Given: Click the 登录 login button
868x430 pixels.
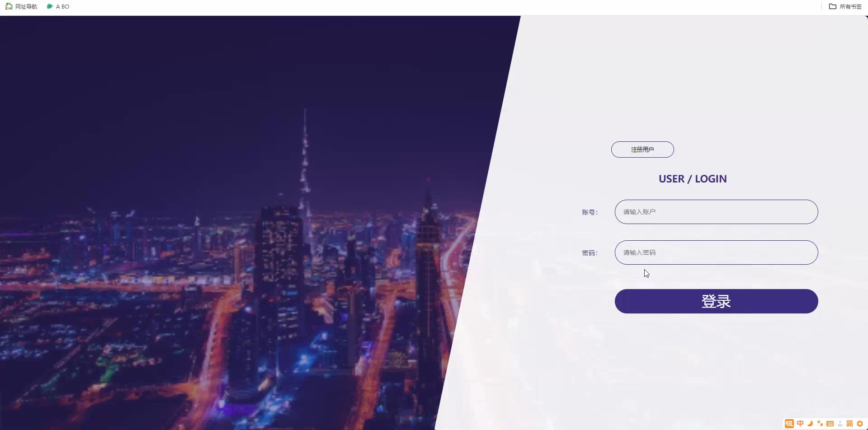Looking at the screenshot, I should pos(716,301).
